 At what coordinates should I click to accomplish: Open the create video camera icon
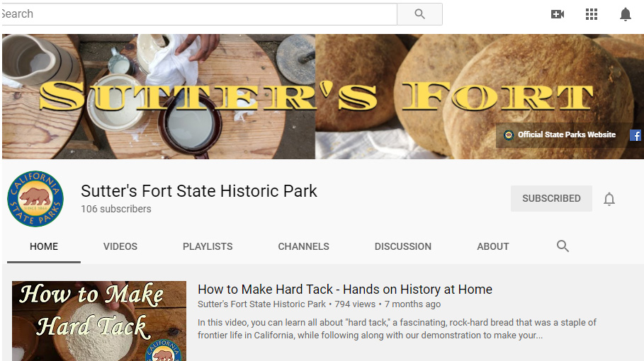(558, 14)
